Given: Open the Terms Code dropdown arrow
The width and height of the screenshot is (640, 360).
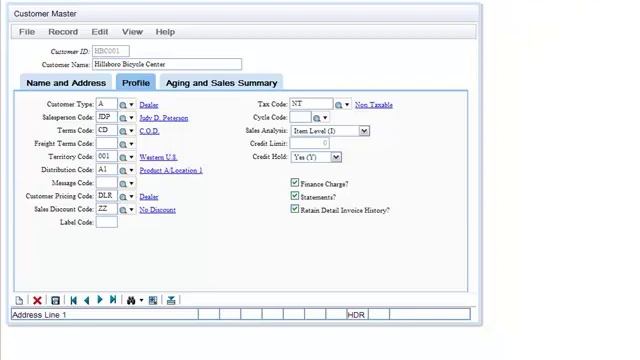Looking at the screenshot, I should coord(131,131).
